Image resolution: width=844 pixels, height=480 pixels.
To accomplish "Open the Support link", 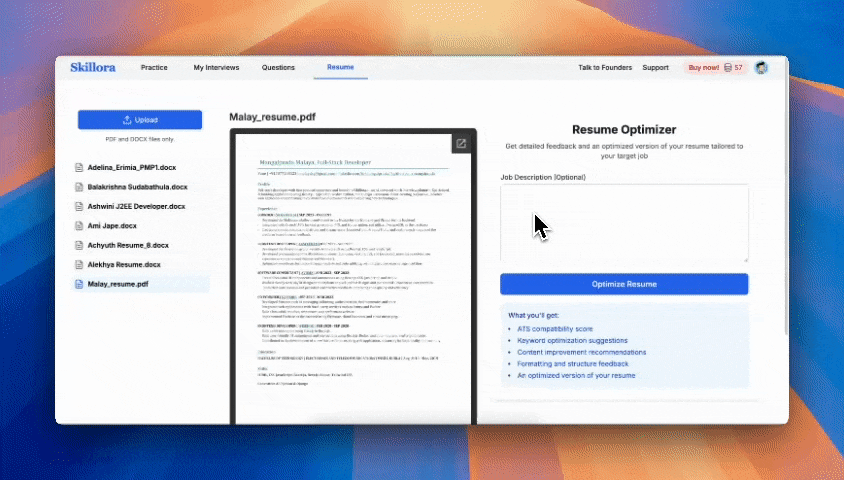I will 655,68.
